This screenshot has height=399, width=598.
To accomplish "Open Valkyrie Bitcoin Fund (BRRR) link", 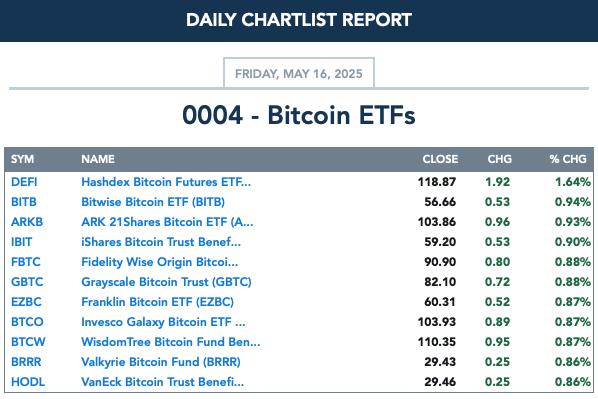I will 161,362.
